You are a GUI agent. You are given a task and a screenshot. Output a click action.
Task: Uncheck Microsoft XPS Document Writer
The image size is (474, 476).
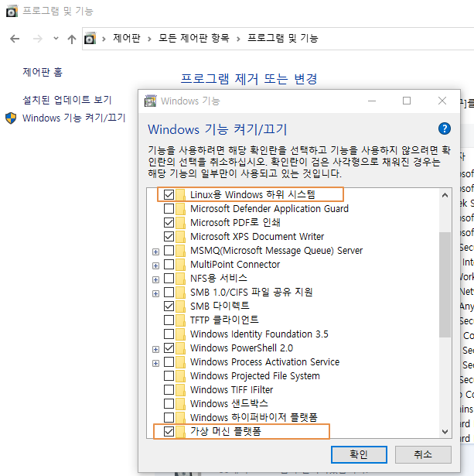pyautogui.click(x=169, y=237)
